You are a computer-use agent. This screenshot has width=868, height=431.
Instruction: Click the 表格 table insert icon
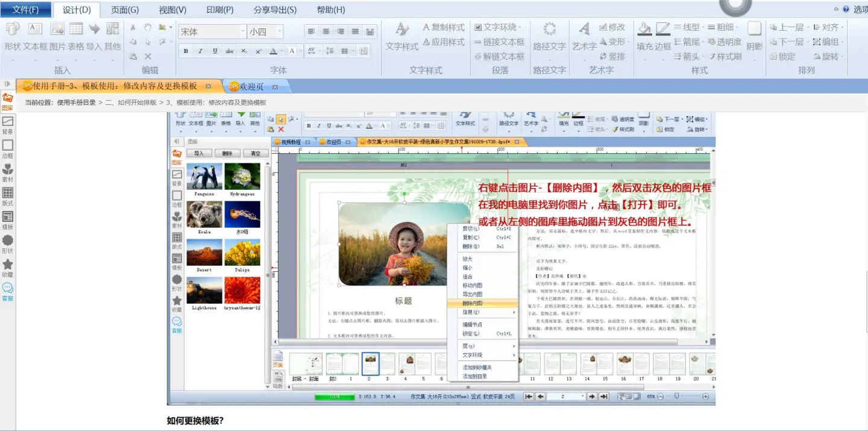pos(76,37)
